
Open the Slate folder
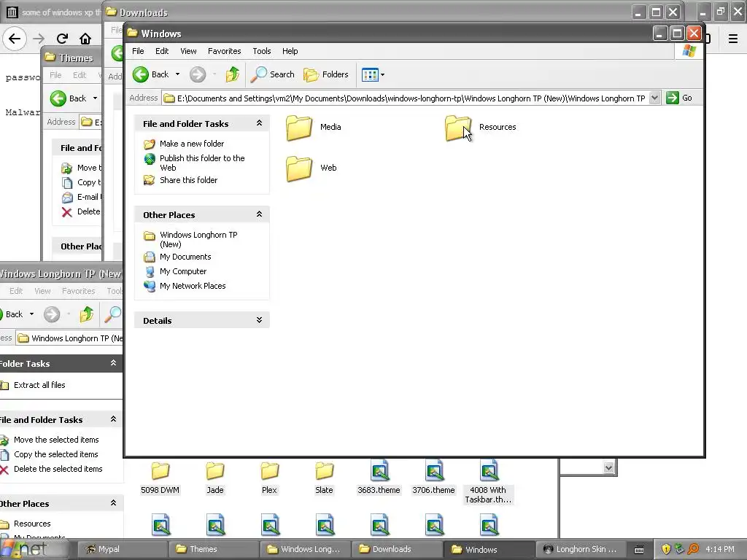click(x=324, y=478)
